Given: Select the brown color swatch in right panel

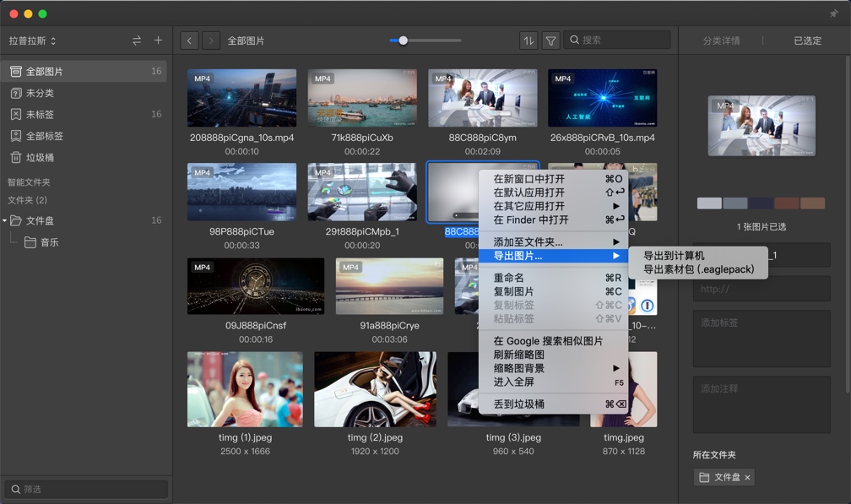Looking at the screenshot, I should 787,203.
